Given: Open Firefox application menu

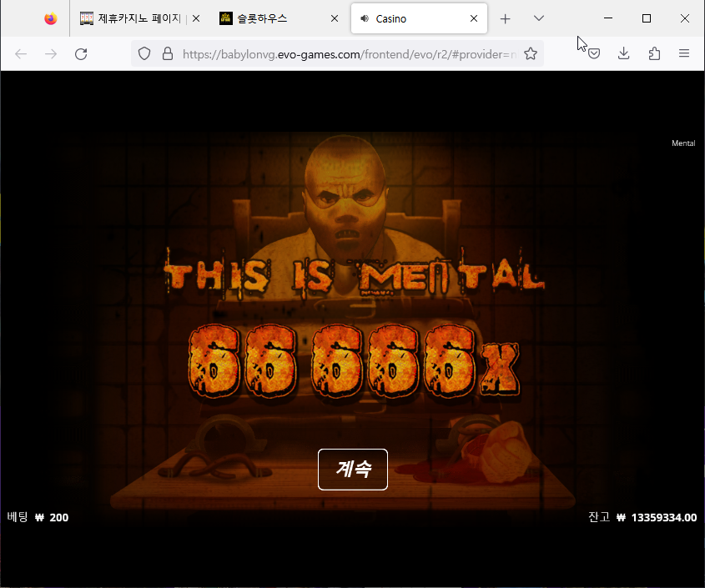Looking at the screenshot, I should [684, 53].
